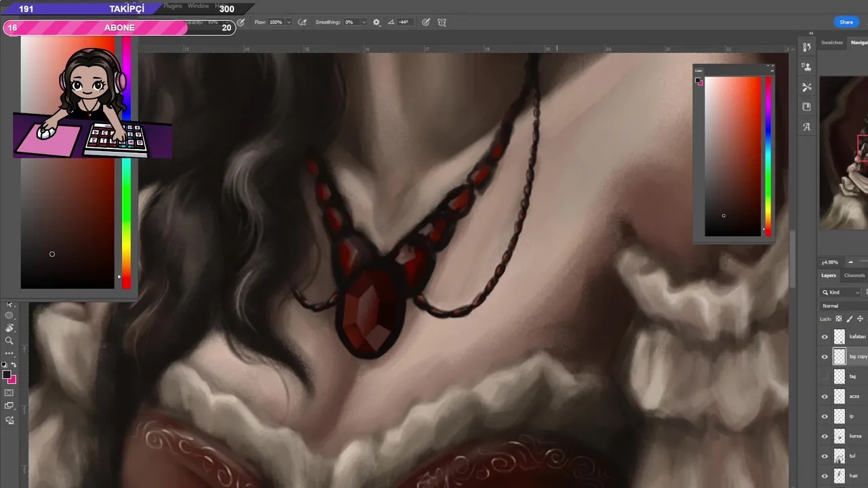Viewport: 868px width, 488px height.
Task: Edit the Flow 100% value field
Action: (x=276, y=22)
